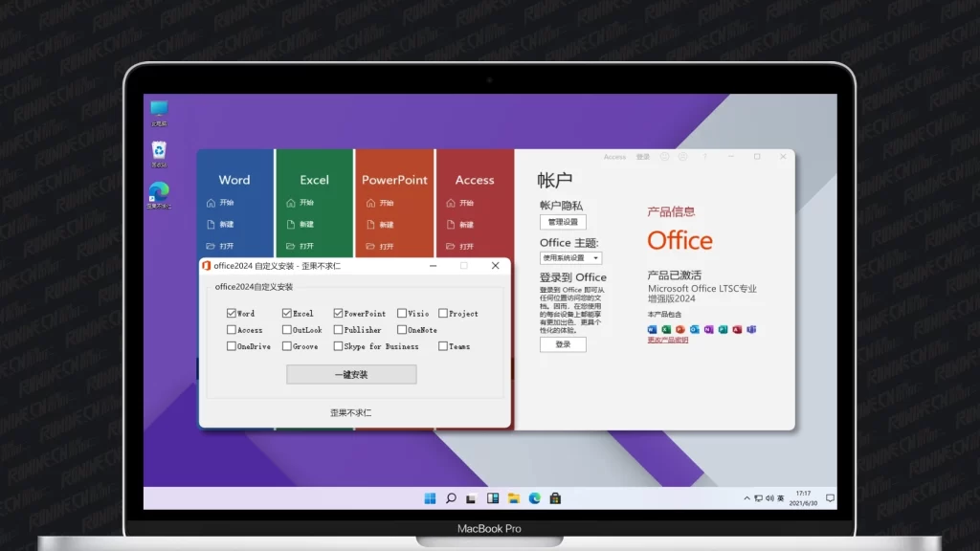Click the Open folder icon under PowerPoint
The height and width of the screenshot is (551, 980).
coord(370,246)
